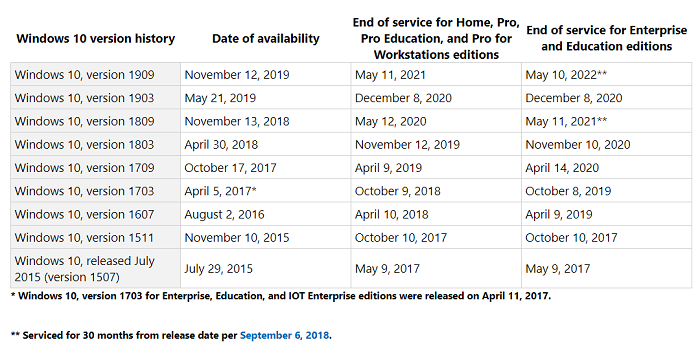Click the May 10, 2022** end date
The width and height of the screenshot is (700, 362).
click(566, 75)
